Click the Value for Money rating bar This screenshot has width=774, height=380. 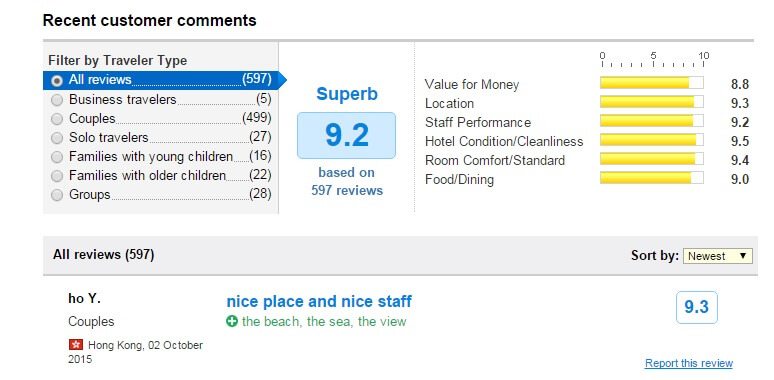click(x=652, y=83)
